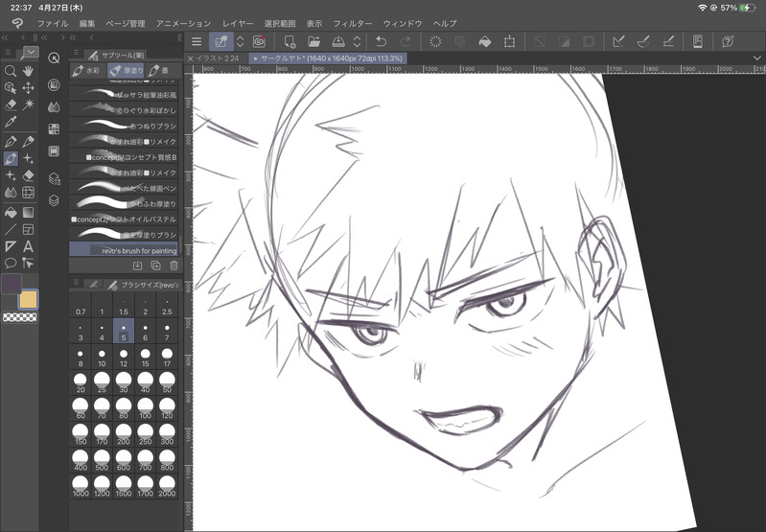This screenshot has width=766, height=532.
Task: Open Clip Studio swirl launcher icon
Action: (260, 42)
